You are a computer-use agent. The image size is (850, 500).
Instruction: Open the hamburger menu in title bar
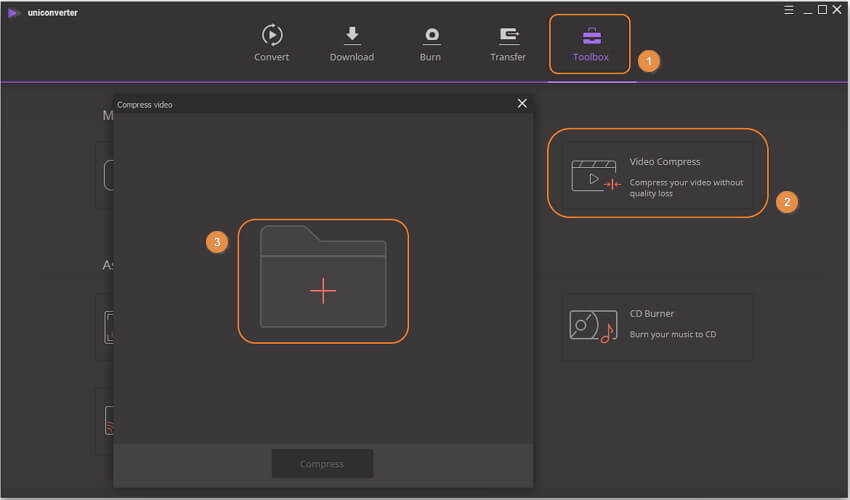point(786,10)
